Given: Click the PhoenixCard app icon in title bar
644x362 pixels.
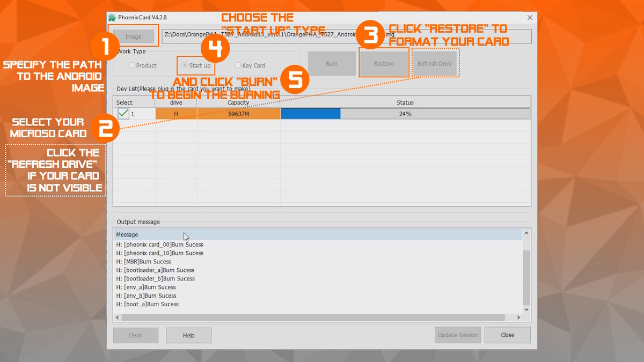Looking at the screenshot, I should 112,17.
